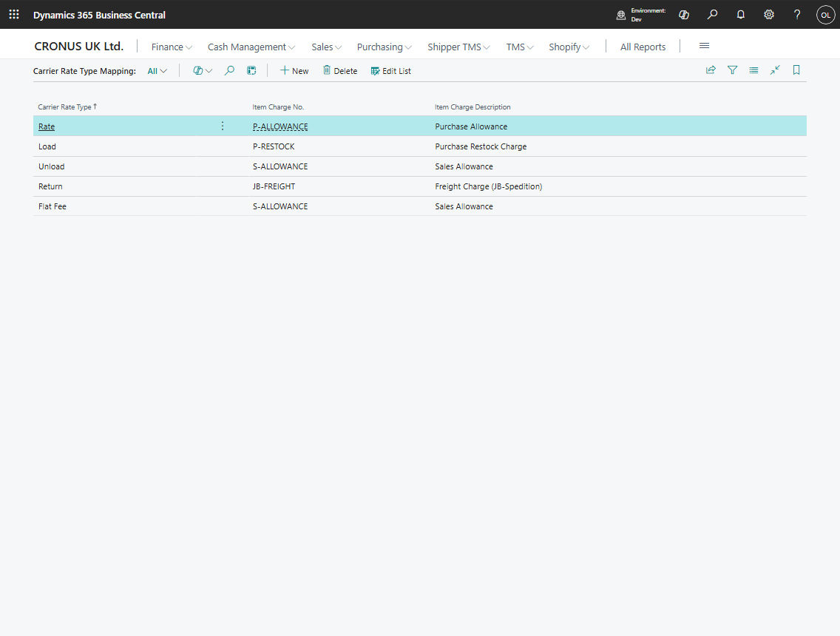The width and height of the screenshot is (840, 636).
Task: Click Edit List button
Action: 390,71
